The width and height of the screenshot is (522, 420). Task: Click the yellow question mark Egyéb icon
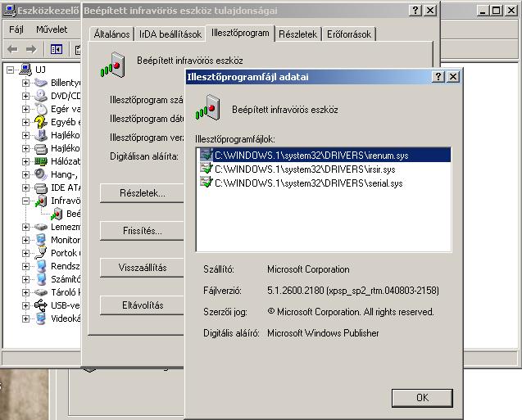(x=41, y=122)
